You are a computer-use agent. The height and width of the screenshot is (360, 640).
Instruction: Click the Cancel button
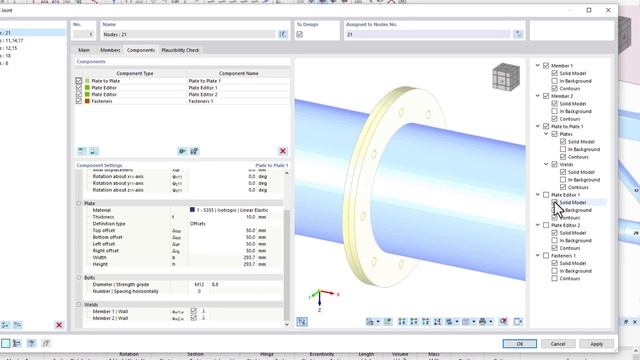[x=558, y=344]
